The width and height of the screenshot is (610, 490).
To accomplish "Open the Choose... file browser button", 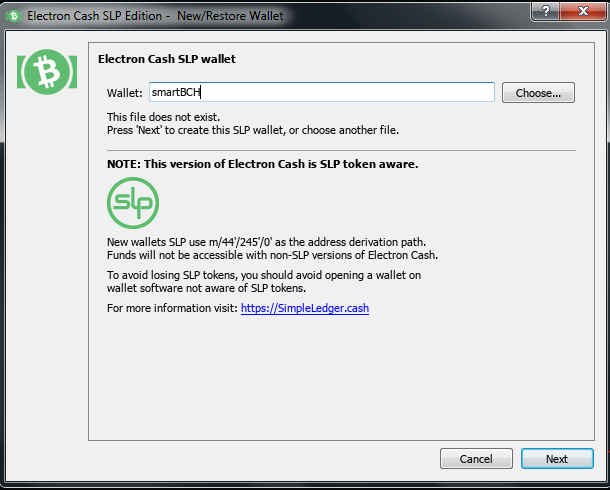I will [538, 93].
